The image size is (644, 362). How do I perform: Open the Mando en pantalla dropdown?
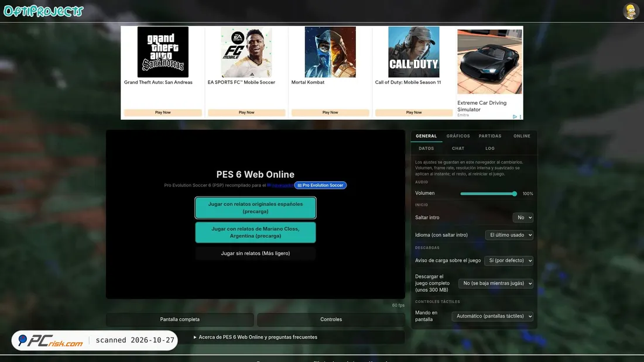[x=492, y=316]
